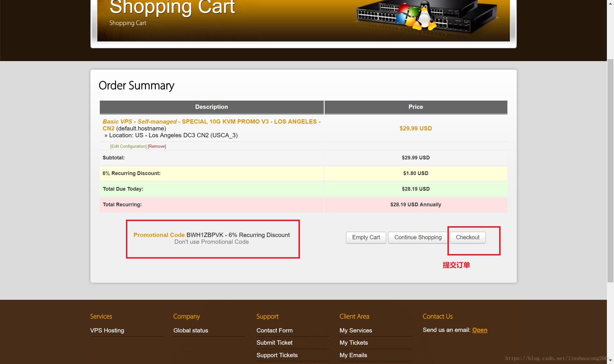614x364 pixels.
Task: Click the Checkout button
Action: pyautogui.click(x=467, y=237)
